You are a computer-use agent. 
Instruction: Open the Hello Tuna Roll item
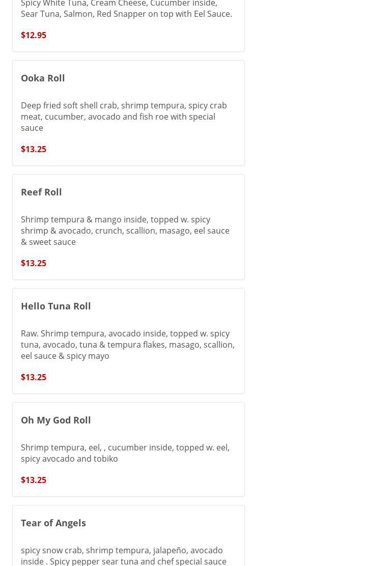tap(55, 306)
